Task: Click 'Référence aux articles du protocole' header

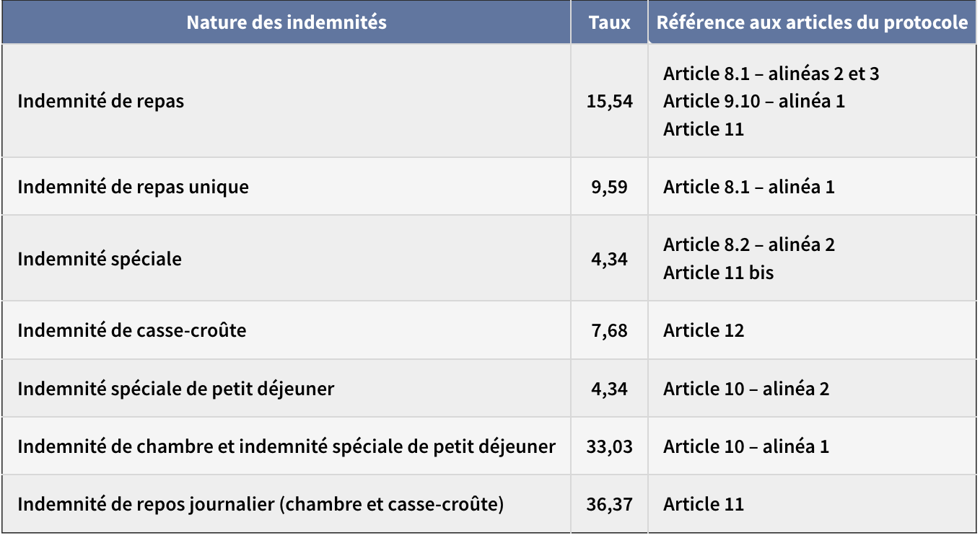Action: (x=812, y=22)
